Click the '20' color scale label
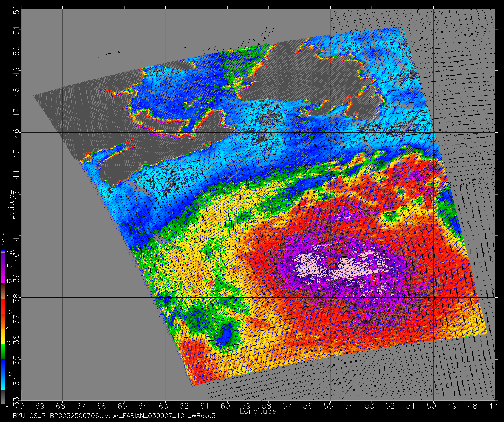This screenshot has width=504, height=422. pyautogui.click(x=9, y=343)
